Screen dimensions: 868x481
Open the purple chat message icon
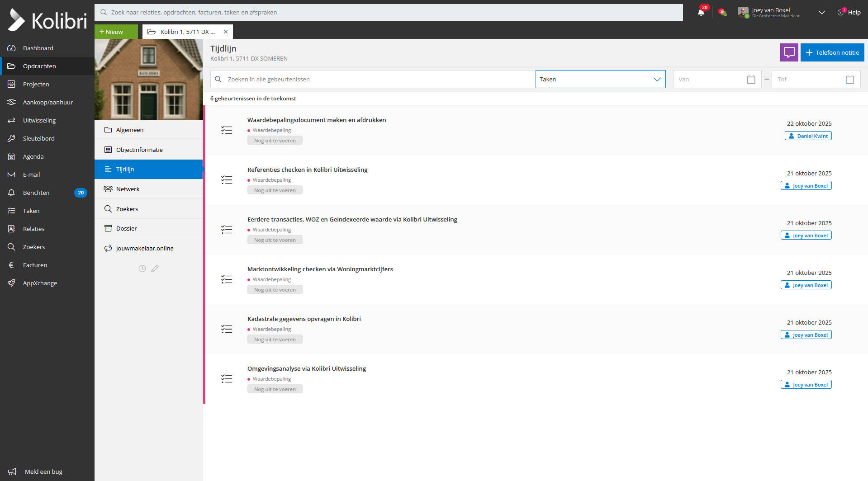coord(789,52)
